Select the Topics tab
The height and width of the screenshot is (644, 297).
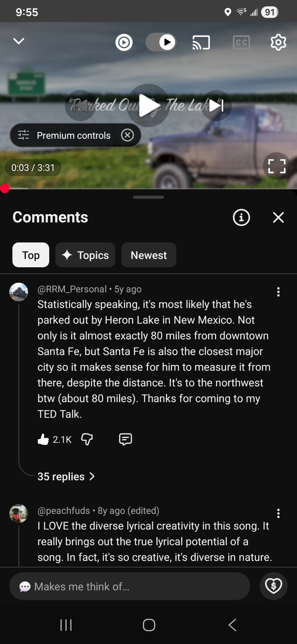coord(85,255)
